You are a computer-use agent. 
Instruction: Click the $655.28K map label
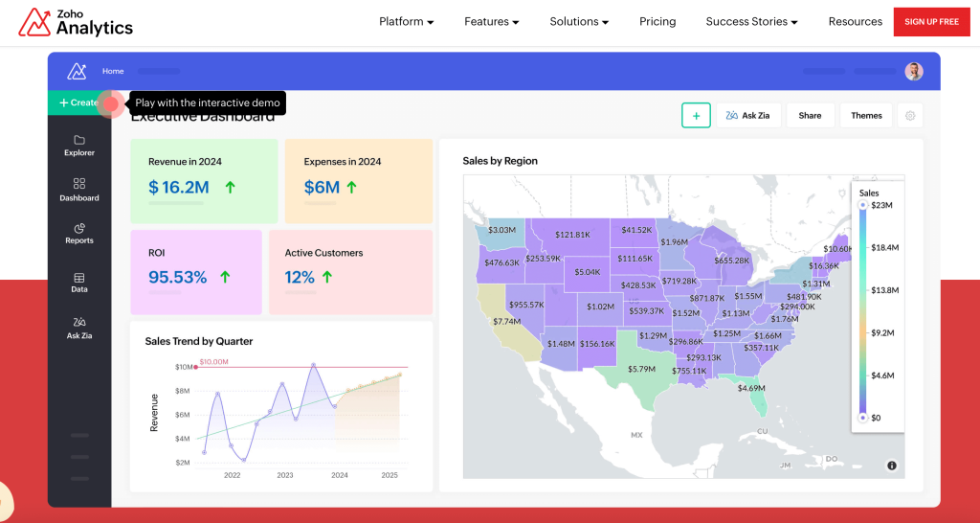pos(732,261)
